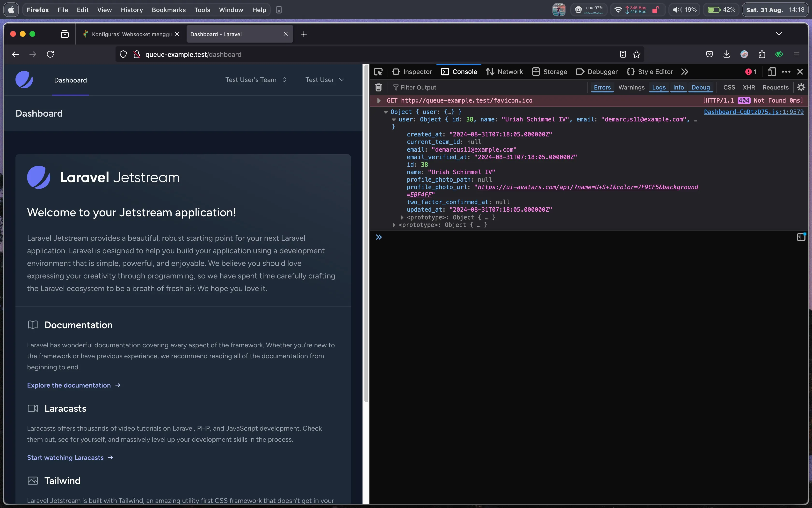Click Start watching Laracasts link
812x508 pixels.
coord(70,457)
